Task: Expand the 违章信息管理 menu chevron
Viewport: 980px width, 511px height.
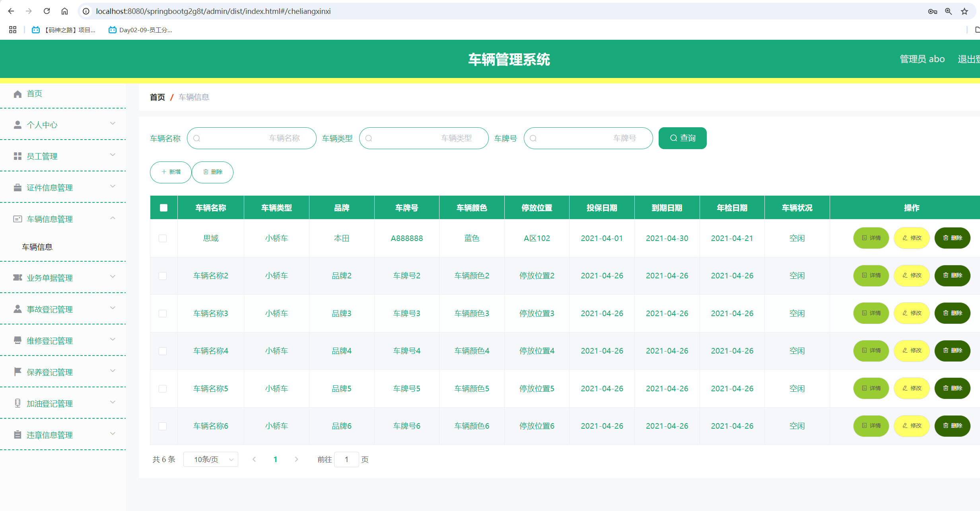Action: pyautogui.click(x=113, y=434)
